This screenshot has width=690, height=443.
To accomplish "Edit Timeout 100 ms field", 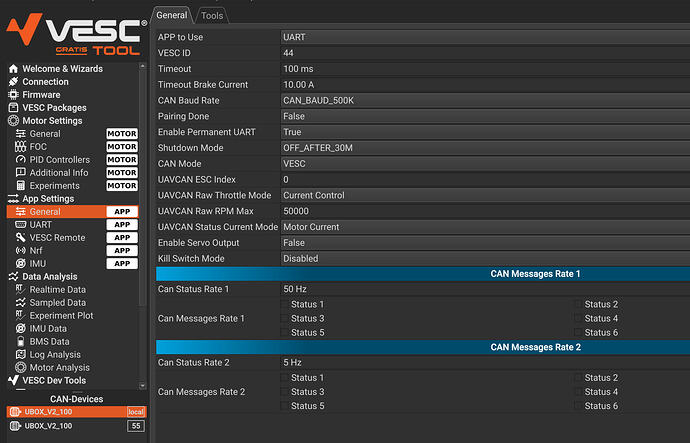I will [485, 69].
